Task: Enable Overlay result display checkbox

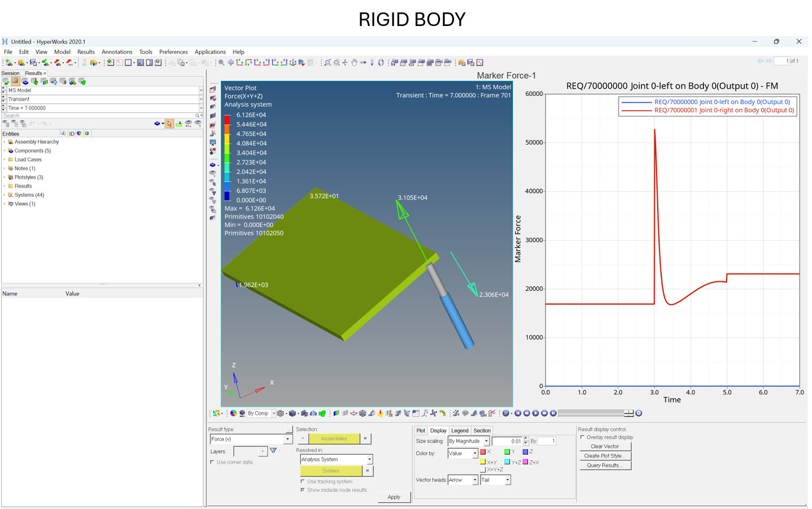Action: pyautogui.click(x=582, y=438)
